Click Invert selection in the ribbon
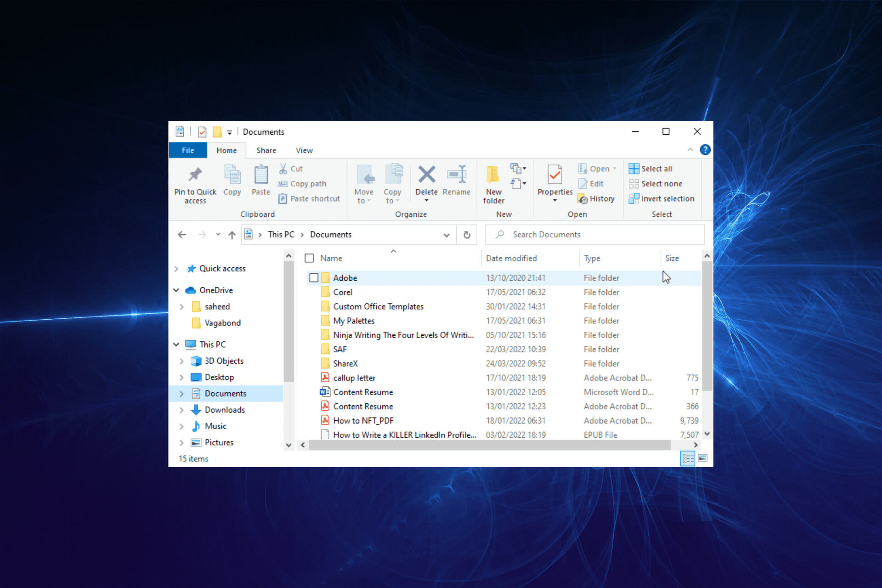The width and height of the screenshot is (882, 588). [x=661, y=198]
